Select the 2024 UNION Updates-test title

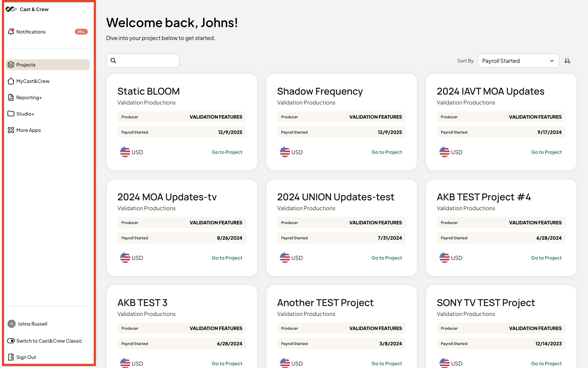click(x=336, y=197)
